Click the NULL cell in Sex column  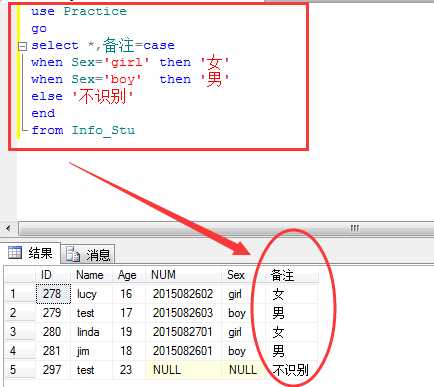click(x=243, y=370)
